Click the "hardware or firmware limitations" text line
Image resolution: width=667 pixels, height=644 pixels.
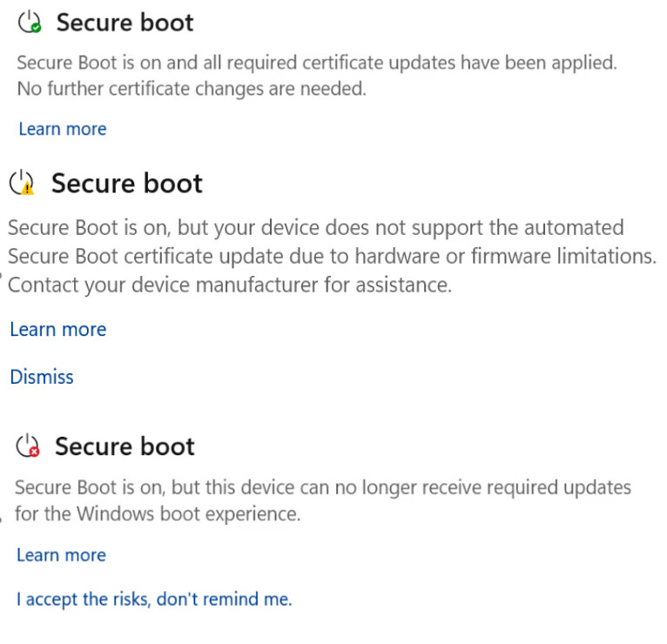[x=331, y=256]
